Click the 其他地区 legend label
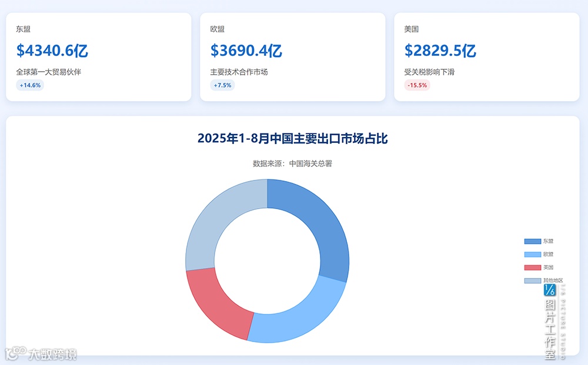Screen dimensions: 588x365 (553, 280)
